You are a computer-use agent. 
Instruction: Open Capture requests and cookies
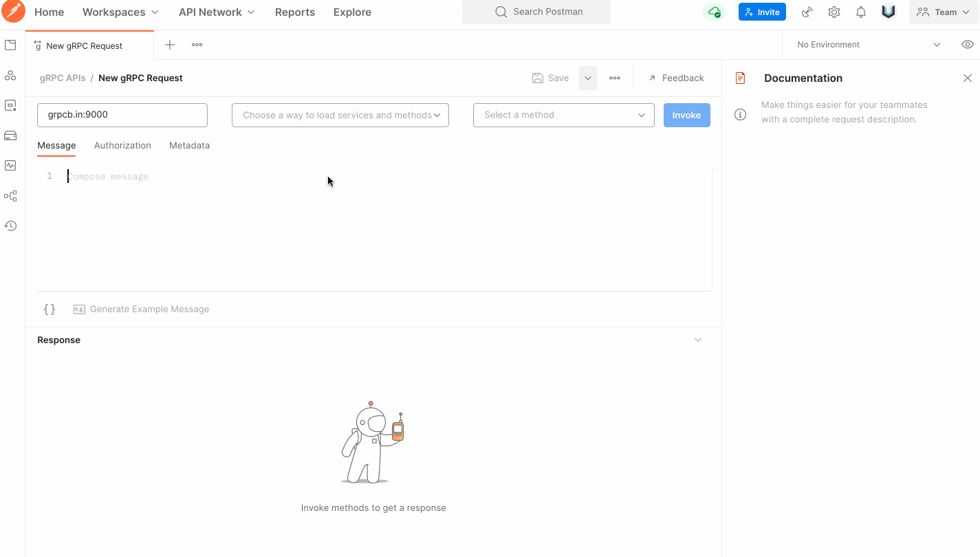point(806,12)
